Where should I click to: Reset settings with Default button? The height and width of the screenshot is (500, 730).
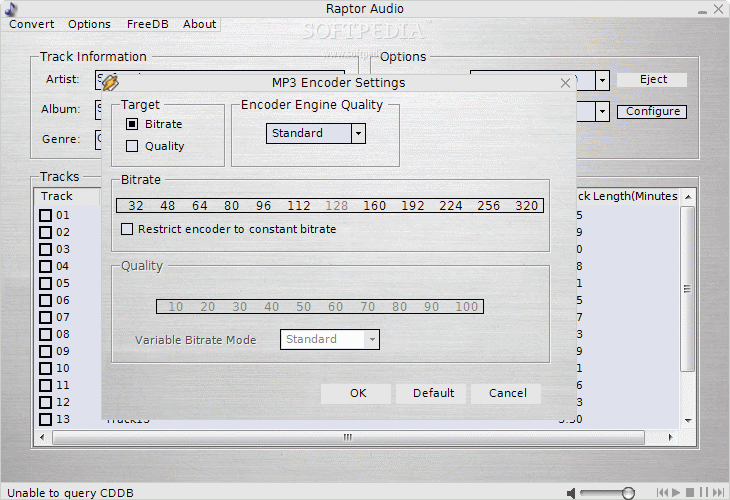(x=433, y=393)
